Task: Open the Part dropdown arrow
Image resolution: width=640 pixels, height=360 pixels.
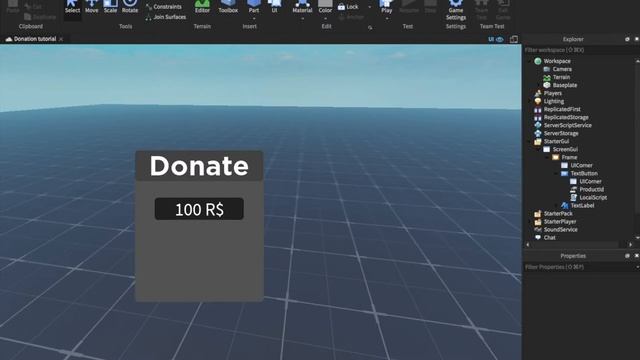Action: pyautogui.click(x=254, y=19)
